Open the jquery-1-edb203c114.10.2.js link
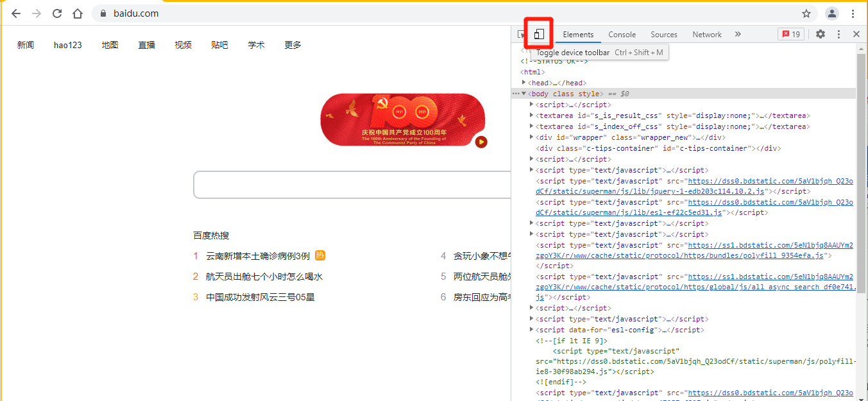Viewport: 868px width, 401px height. pos(695,186)
